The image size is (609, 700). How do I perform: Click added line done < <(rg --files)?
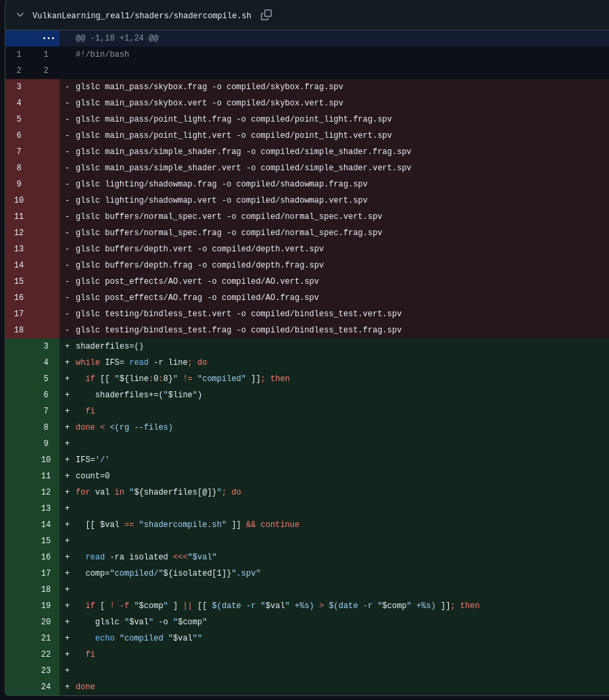pos(124,427)
